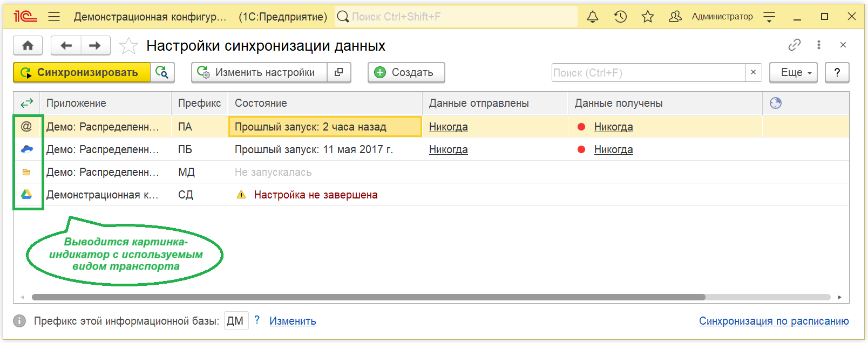Click the Изменить настройки button
The height and width of the screenshot is (343, 868).
(x=259, y=72)
